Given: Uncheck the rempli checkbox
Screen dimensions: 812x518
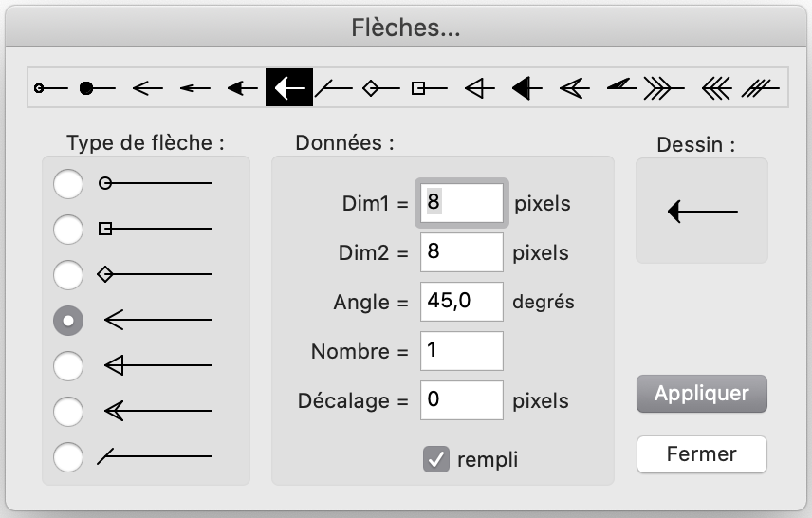Looking at the screenshot, I should (x=436, y=459).
